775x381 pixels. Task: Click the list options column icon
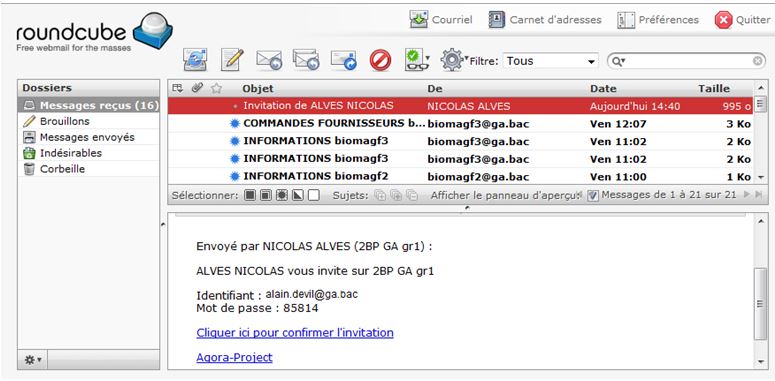(x=177, y=88)
